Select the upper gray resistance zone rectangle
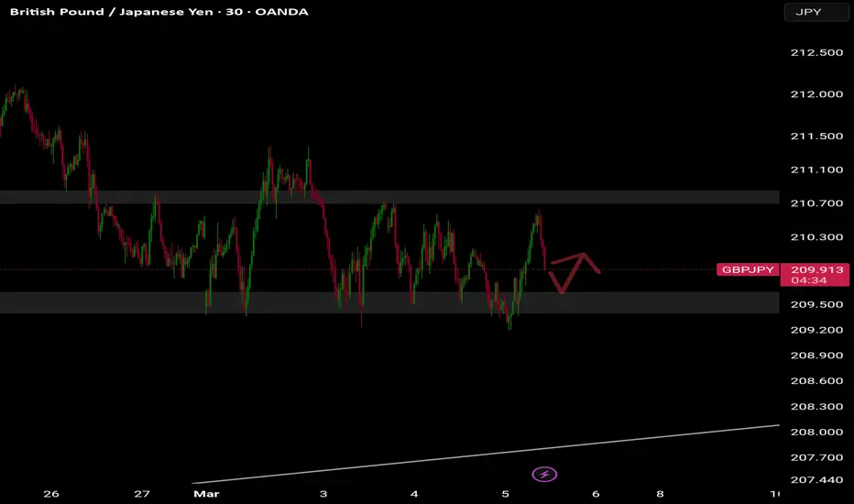 point(389,197)
